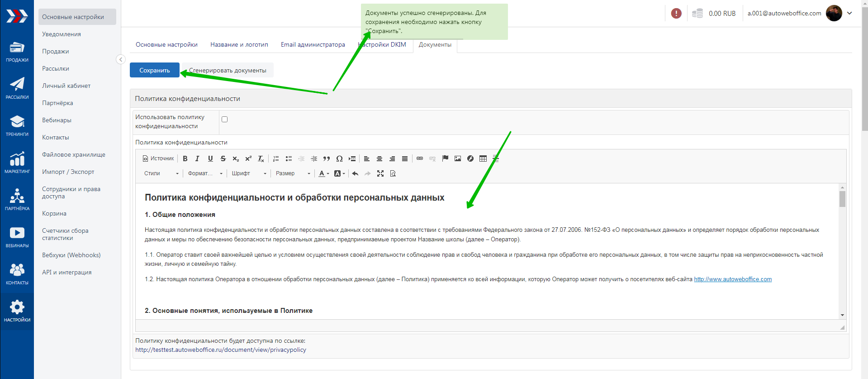Select 'Уведомления' in the settings menu
Image resolution: width=868 pixels, height=379 pixels.
coord(62,34)
